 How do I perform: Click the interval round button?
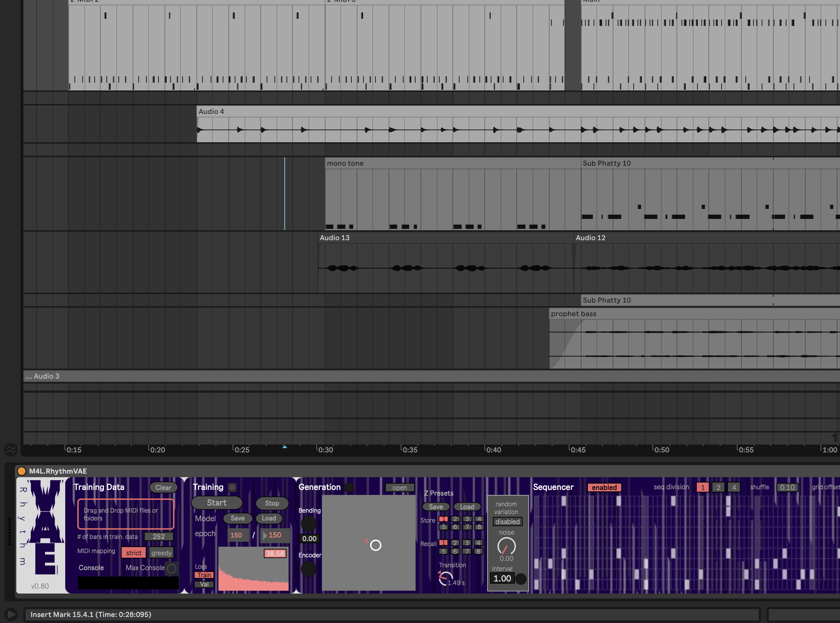521,579
